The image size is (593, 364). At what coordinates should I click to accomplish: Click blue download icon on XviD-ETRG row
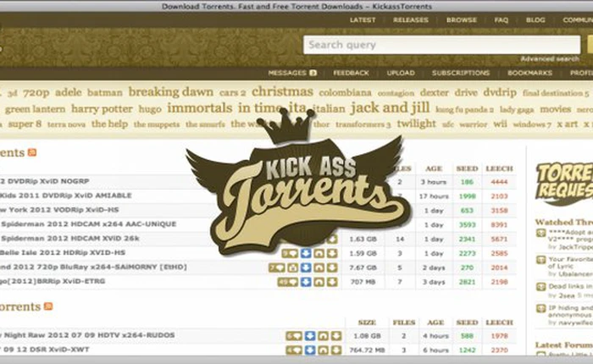(306, 282)
